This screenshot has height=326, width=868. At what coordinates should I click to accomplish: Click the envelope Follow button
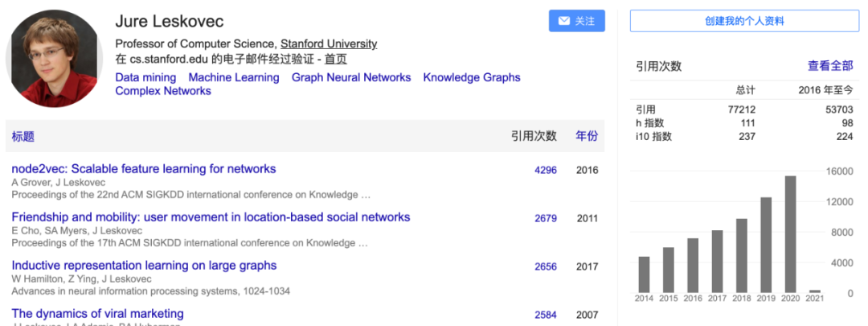pyautogui.click(x=576, y=21)
